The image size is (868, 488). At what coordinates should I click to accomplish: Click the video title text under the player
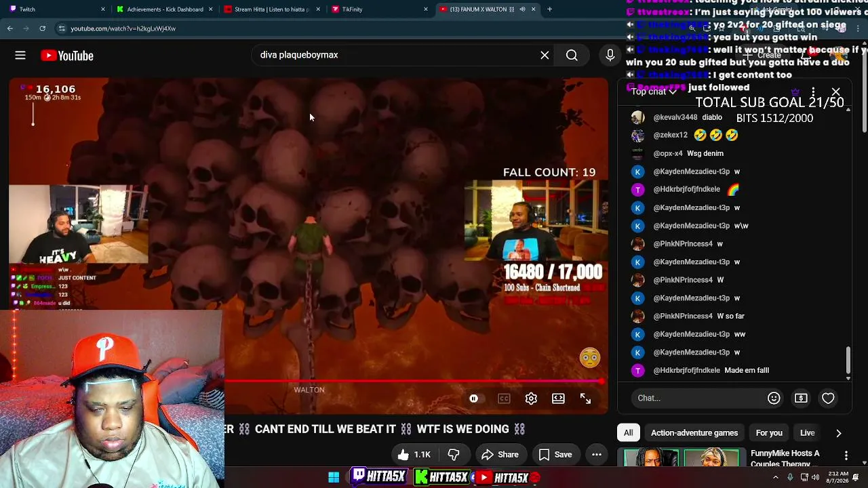click(376, 429)
